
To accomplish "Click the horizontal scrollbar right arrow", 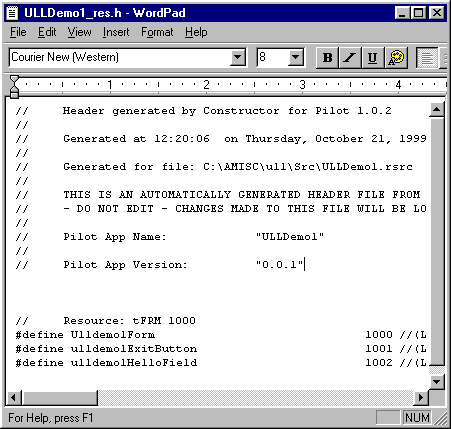I will coord(421,397).
